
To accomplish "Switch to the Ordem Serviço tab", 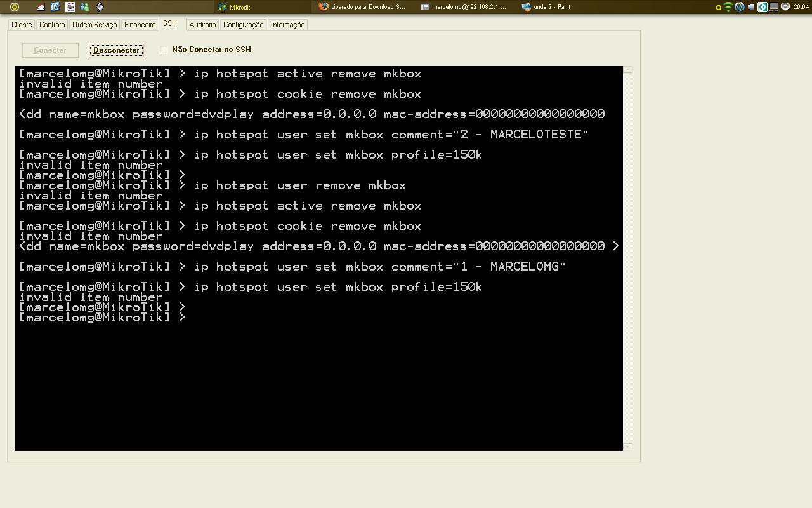I will pyautogui.click(x=95, y=25).
